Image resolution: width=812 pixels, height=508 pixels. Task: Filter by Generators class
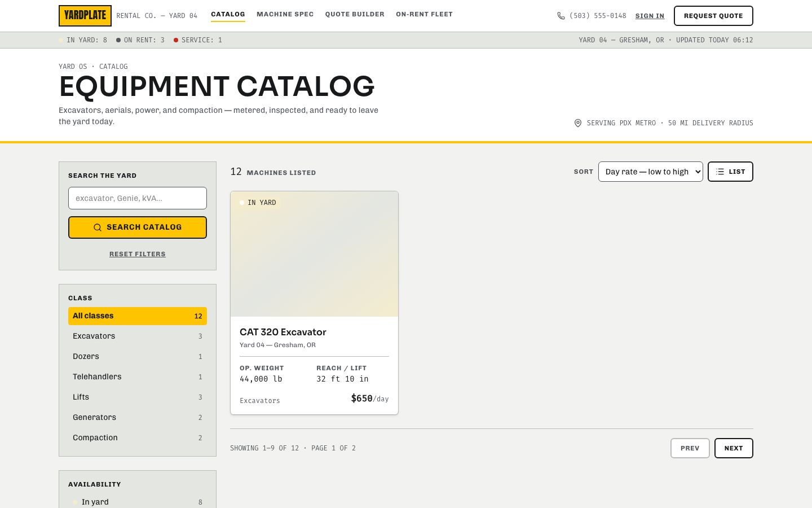pos(138,418)
